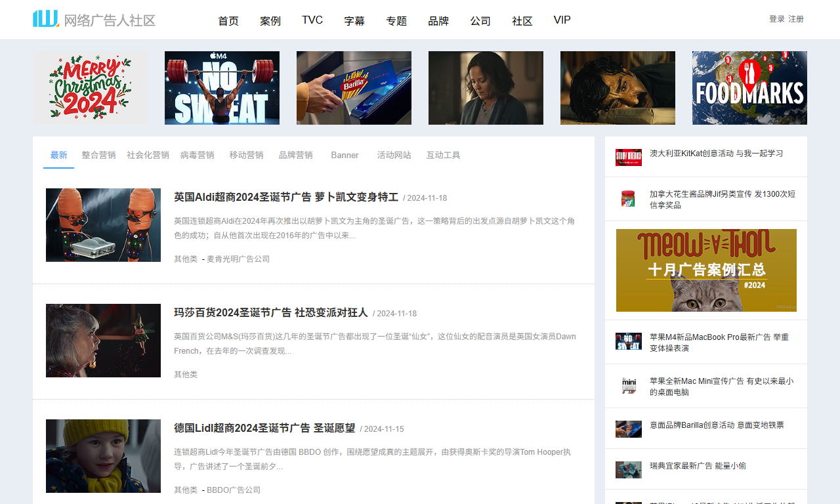Screen dimensions: 840x504
Task: Click the 注册 link
Action: pyautogui.click(x=796, y=19)
